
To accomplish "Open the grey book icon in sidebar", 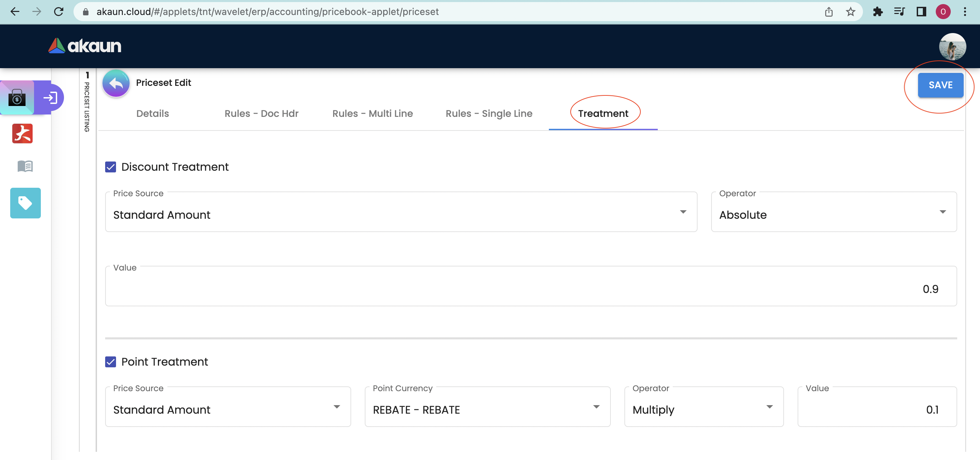I will point(25,166).
